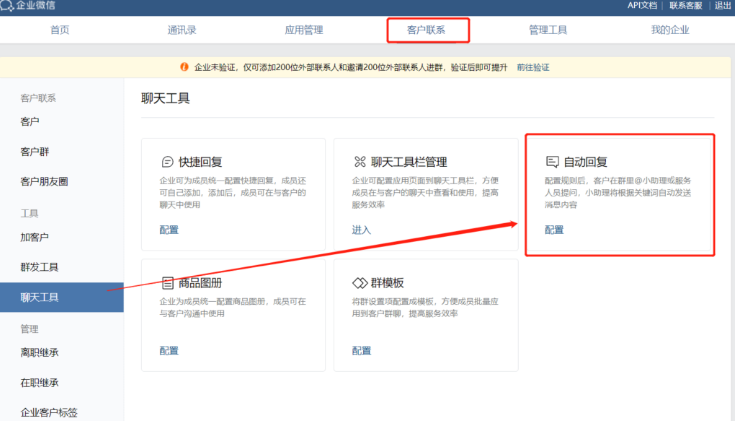Click the 商品图册 album icon

tap(167, 283)
